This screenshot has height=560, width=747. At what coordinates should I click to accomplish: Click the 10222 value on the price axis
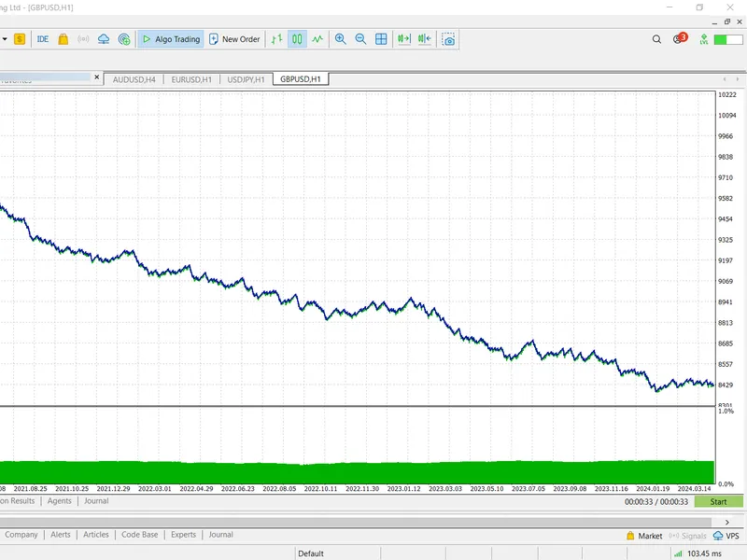point(727,95)
